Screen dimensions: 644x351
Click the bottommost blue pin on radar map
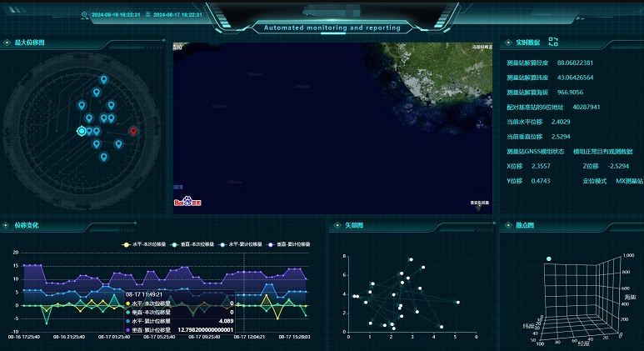(103, 157)
